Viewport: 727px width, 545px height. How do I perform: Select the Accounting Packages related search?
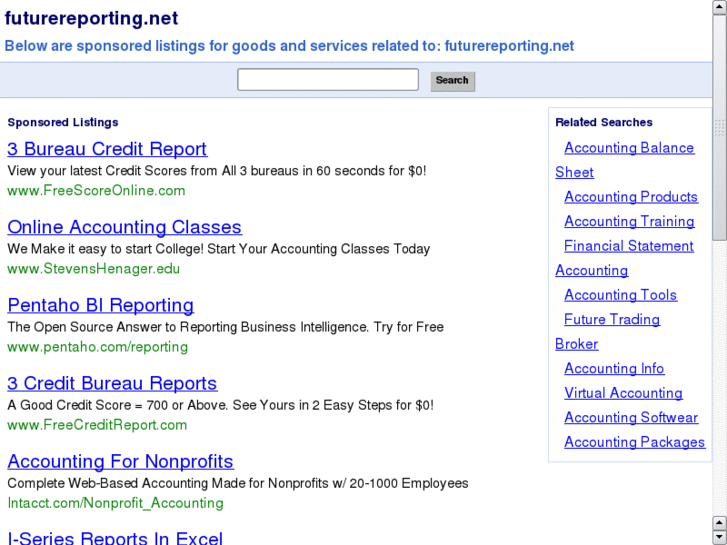click(x=634, y=442)
